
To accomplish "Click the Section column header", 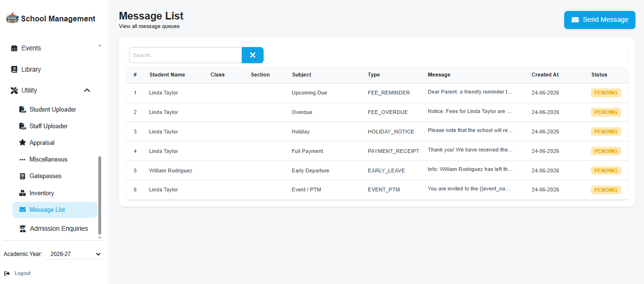I will [260, 75].
